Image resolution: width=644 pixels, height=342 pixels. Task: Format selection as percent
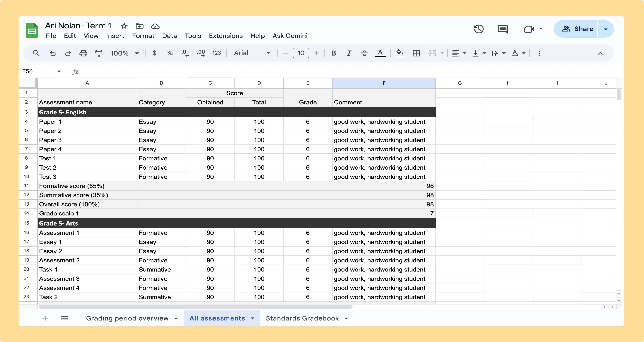[x=170, y=53]
